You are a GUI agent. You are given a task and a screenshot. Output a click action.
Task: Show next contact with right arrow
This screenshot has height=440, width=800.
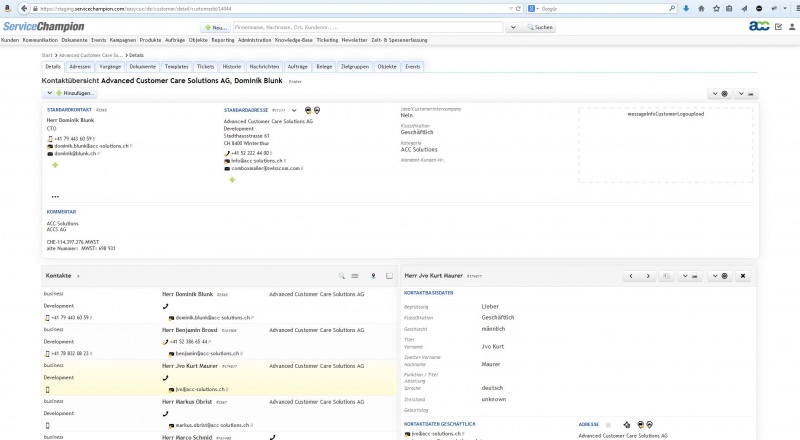point(648,276)
